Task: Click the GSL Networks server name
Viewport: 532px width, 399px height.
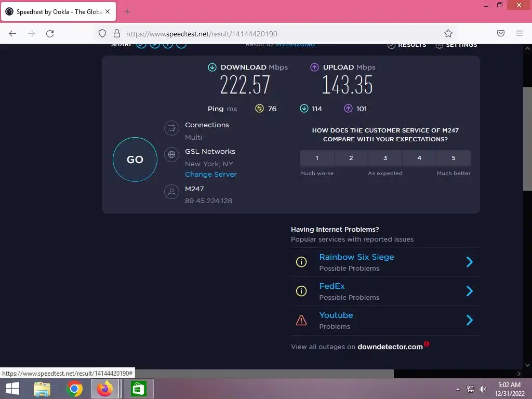Action: [x=210, y=151]
